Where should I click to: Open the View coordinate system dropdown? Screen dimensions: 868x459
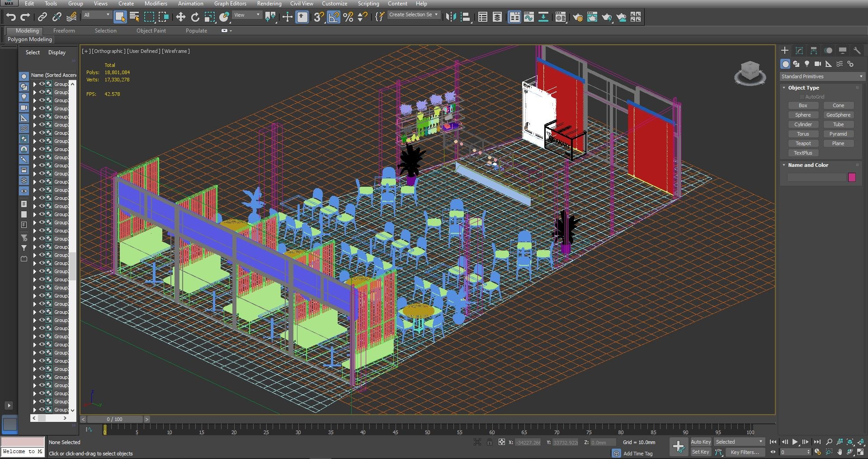pyautogui.click(x=247, y=15)
